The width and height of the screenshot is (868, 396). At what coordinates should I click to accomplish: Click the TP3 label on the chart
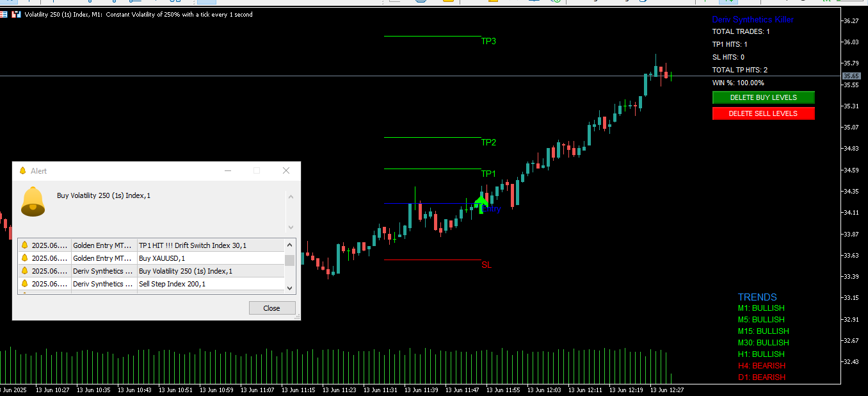[x=488, y=41]
